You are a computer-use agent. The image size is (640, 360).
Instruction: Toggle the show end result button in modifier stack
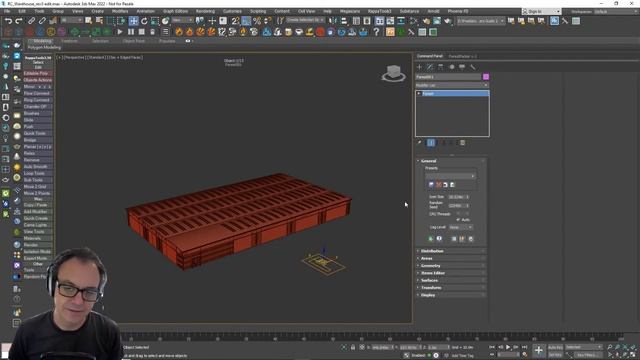pos(431,142)
